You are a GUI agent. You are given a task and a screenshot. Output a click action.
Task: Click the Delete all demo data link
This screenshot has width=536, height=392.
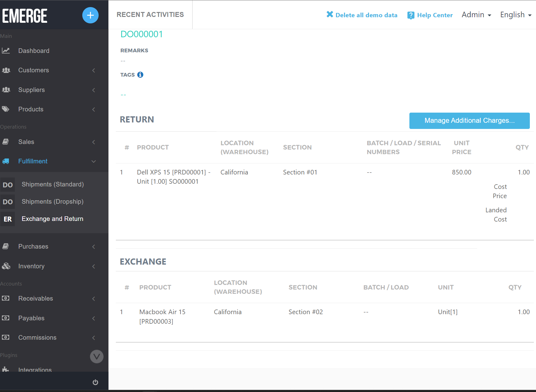click(x=362, y=15)
